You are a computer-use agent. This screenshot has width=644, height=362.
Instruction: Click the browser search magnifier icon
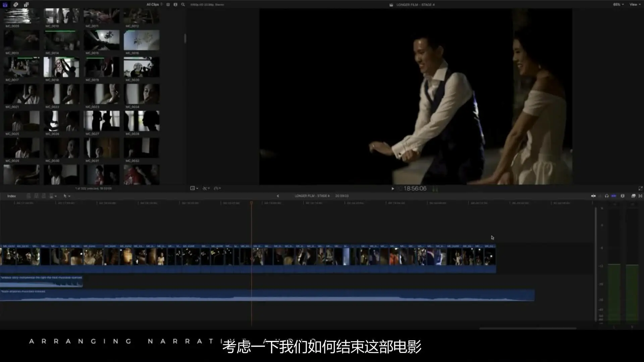183,4
